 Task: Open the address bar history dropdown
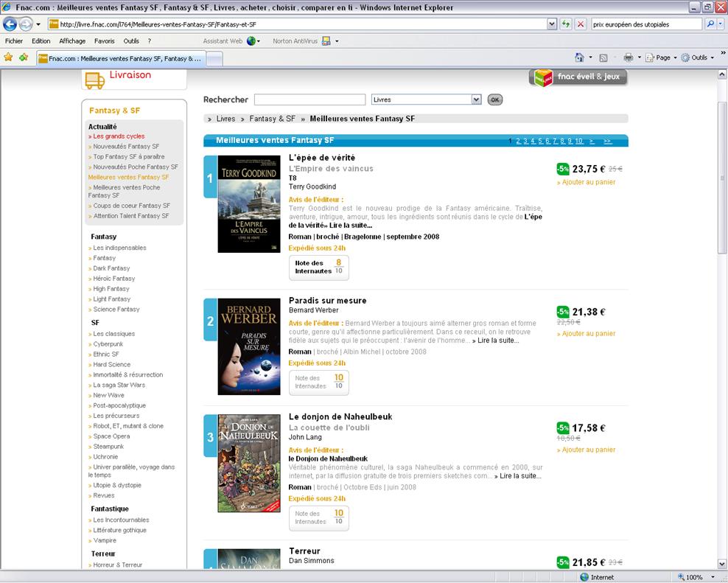click(552, 24)
